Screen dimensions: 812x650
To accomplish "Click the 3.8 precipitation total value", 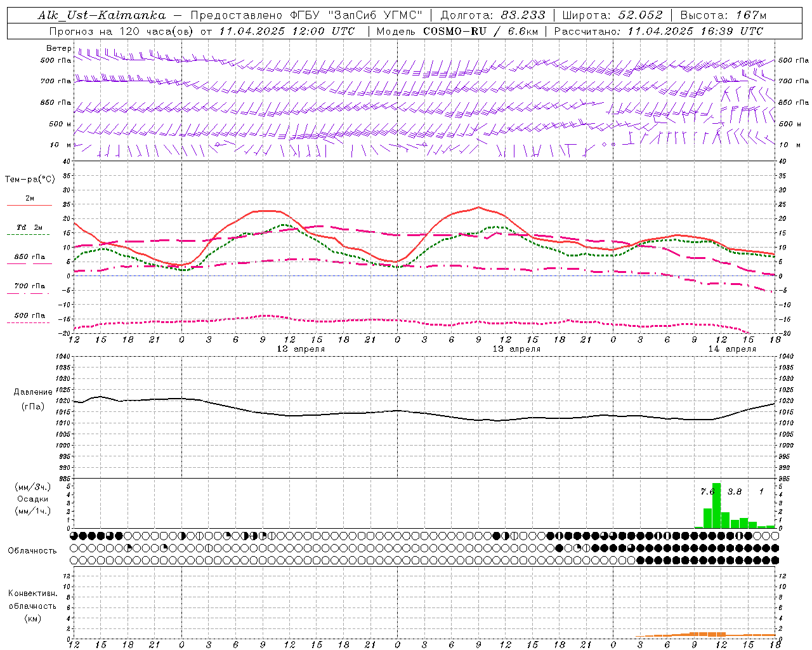I will click(735, 492).
